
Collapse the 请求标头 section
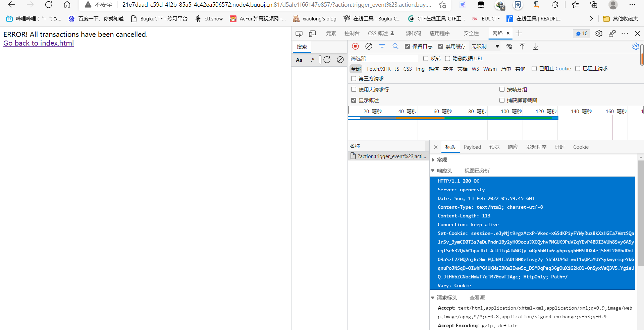tap(433, 298)
